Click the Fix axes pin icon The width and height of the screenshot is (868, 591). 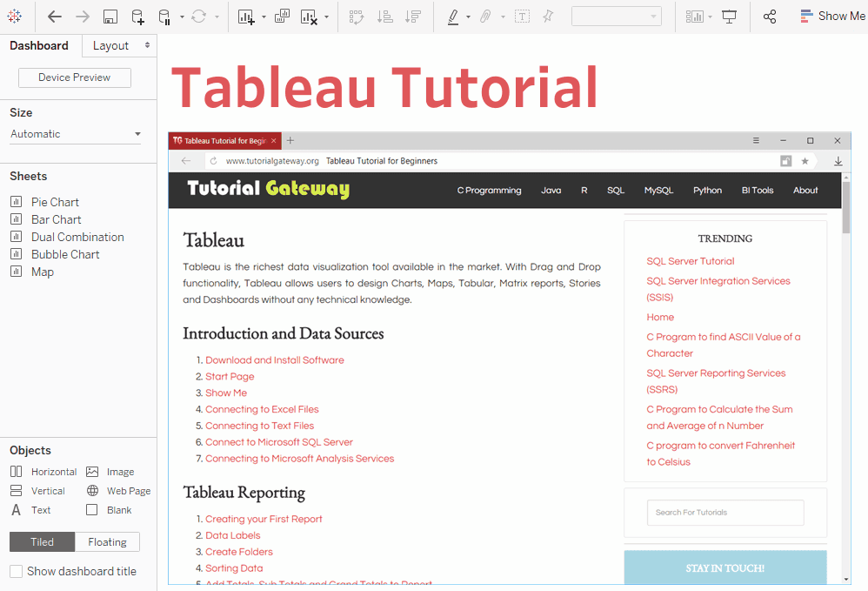coord(548,17)
